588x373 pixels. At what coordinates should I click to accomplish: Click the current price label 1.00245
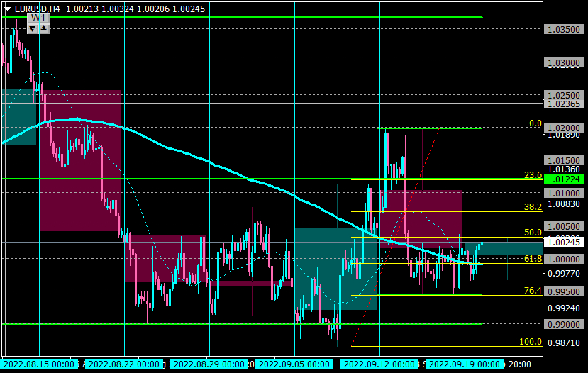tap(564, 243)
